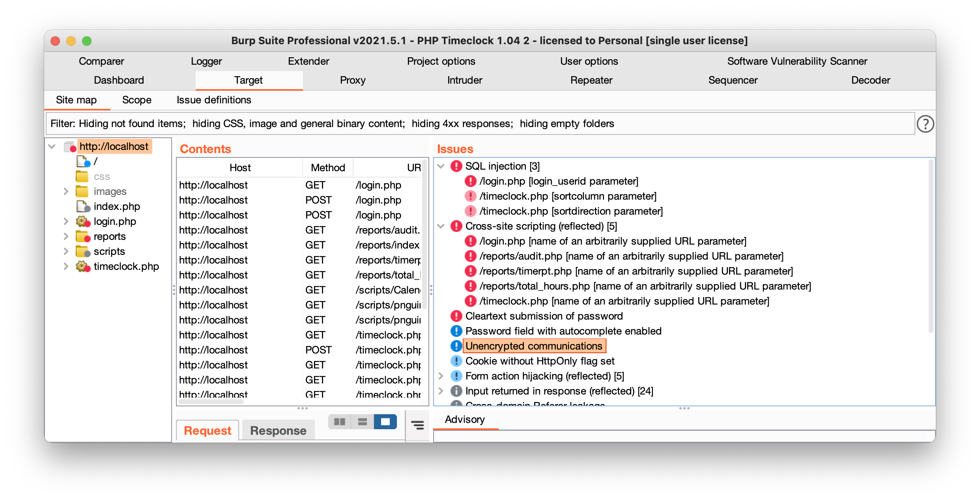This screenshot has width=980, height=501.
Task: Collapse the http://localhost tree node
Action: tap(52, 146)
